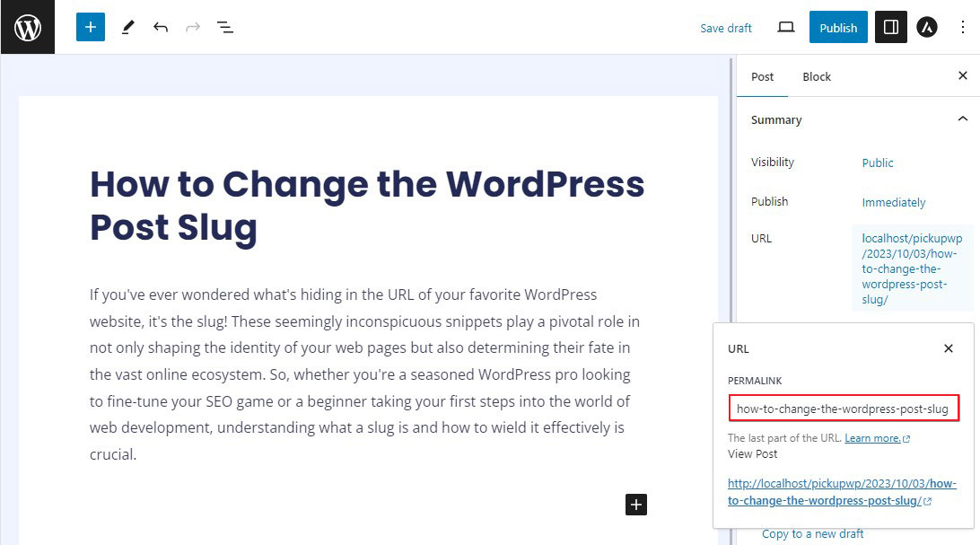Close the URL popover
The width and height of the screenshot is (980, 545).
click(x=948, y=348)
